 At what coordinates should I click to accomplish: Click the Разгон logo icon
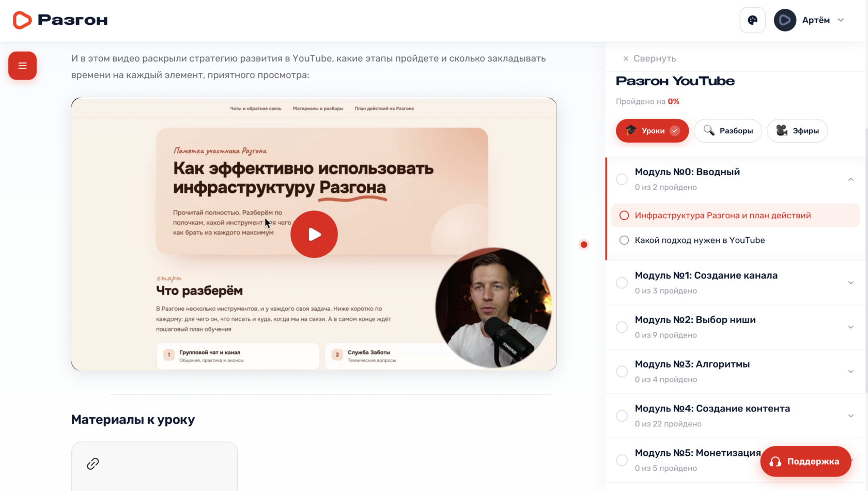(x=22, y=20)
